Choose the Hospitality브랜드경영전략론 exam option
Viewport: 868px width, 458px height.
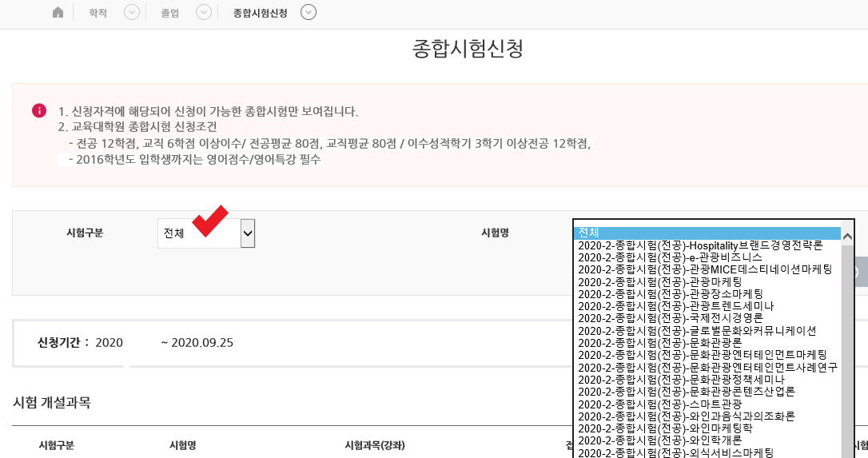point(700,245)
